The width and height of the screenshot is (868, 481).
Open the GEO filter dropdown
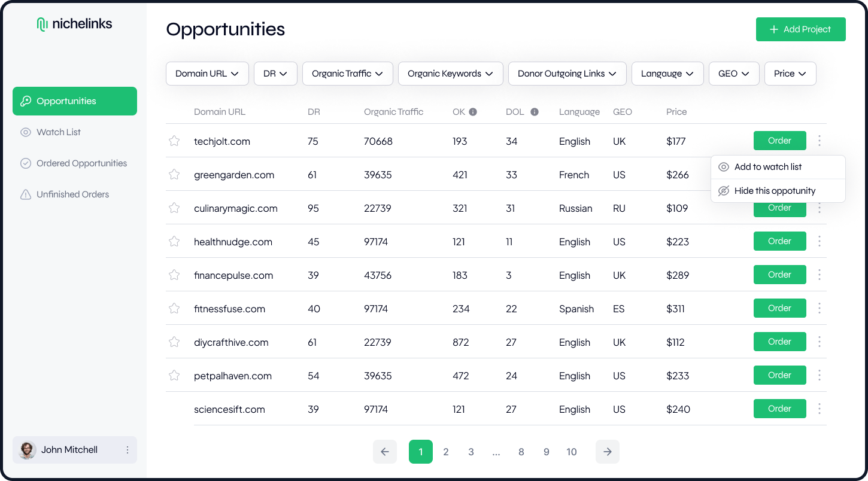[x=734, y=73]
